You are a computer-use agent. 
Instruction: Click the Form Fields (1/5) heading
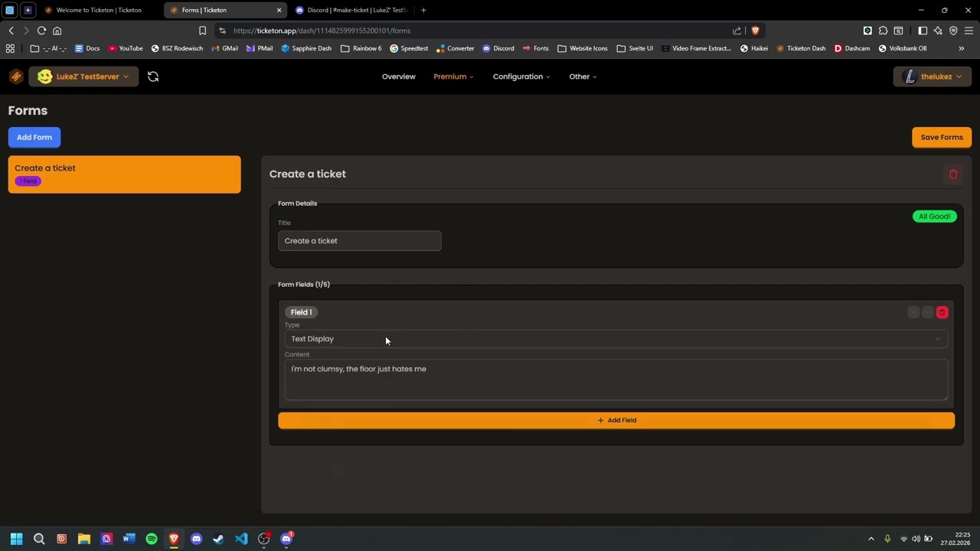point(304,285)
